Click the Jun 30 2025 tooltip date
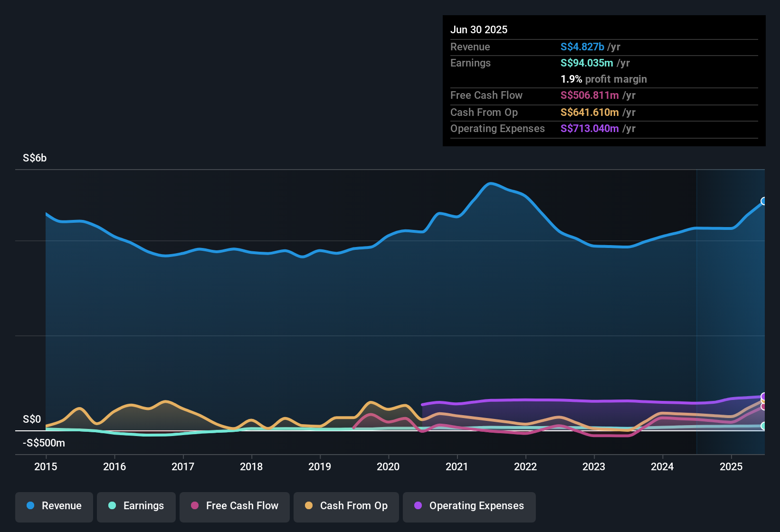Viewport: 780px width, 532px height. point(479,29)
